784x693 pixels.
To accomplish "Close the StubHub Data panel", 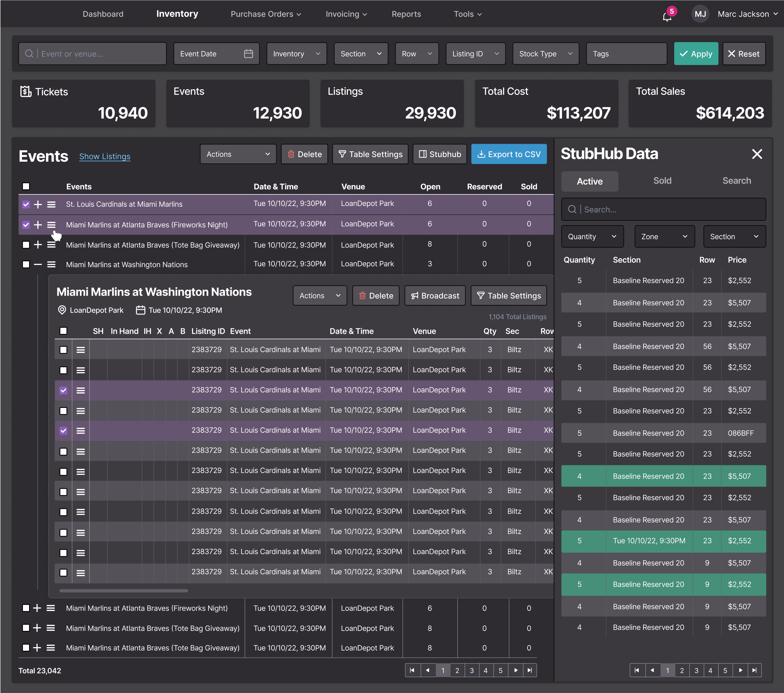I will [x=757, y=154].
